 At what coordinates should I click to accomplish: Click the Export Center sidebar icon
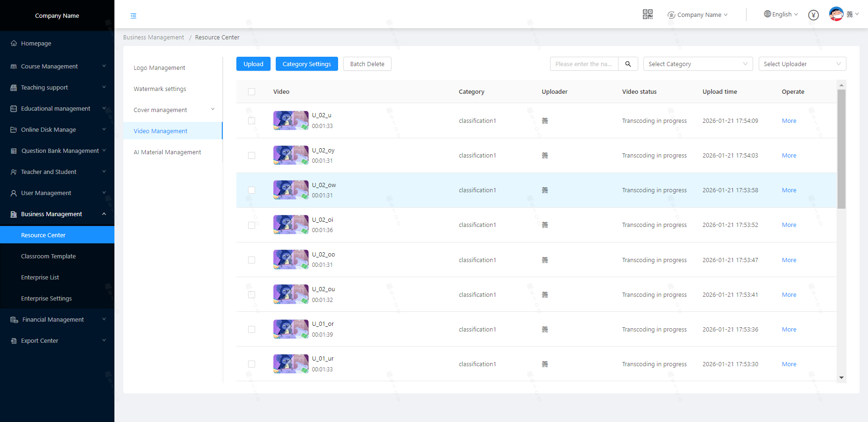pos(14,341)
